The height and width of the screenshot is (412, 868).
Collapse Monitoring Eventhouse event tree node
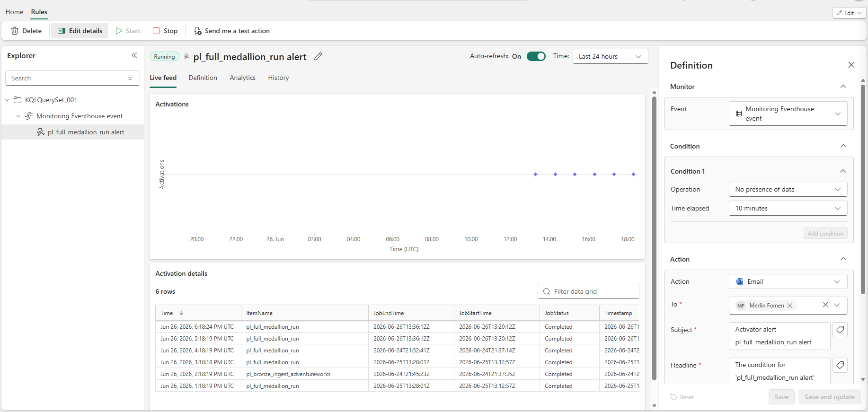point(18,116)
